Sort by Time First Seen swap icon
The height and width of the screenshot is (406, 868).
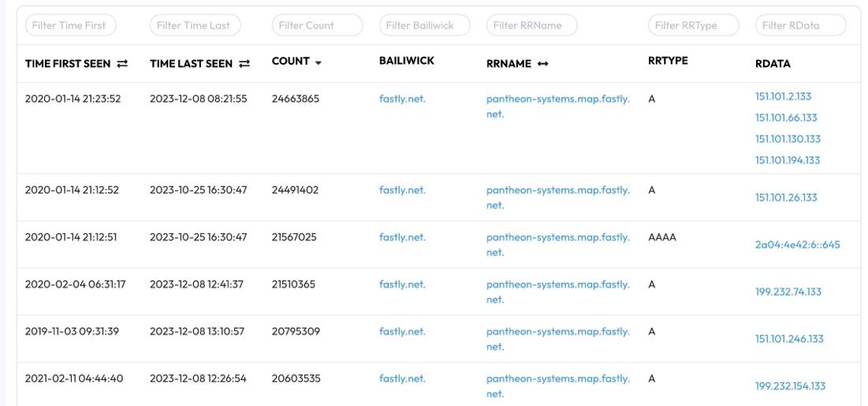[122, 64]
